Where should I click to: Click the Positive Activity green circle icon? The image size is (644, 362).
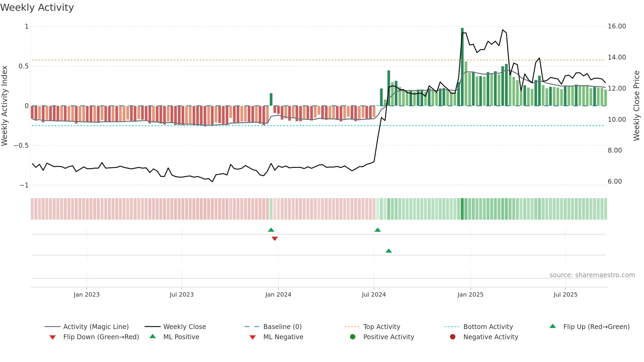(x=353, y=337)
